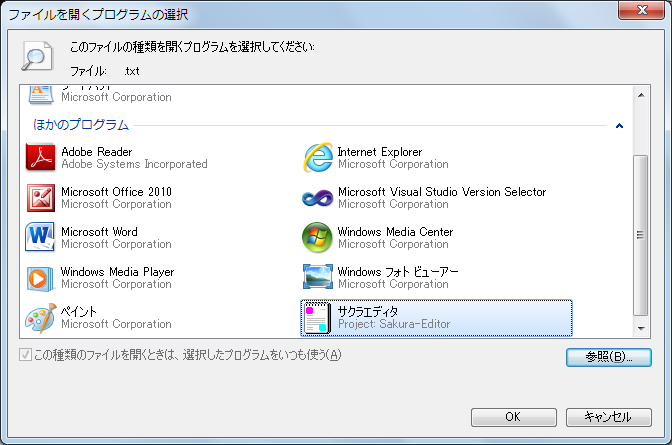The image size is (672, 445).
Task: Click the Microsoft Office 2010 label
Action: coord(116,192)
